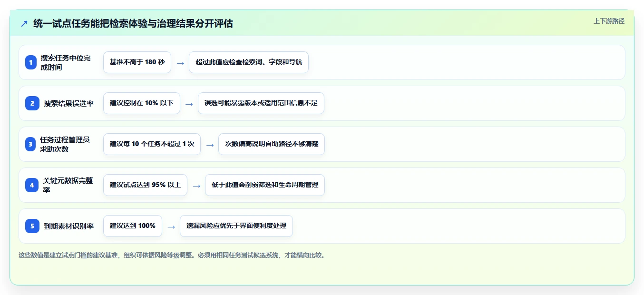The width and height of the screenshot is (644, 295).
Task: Click the label 关键元数据完整率
Action: pos(68,185)
